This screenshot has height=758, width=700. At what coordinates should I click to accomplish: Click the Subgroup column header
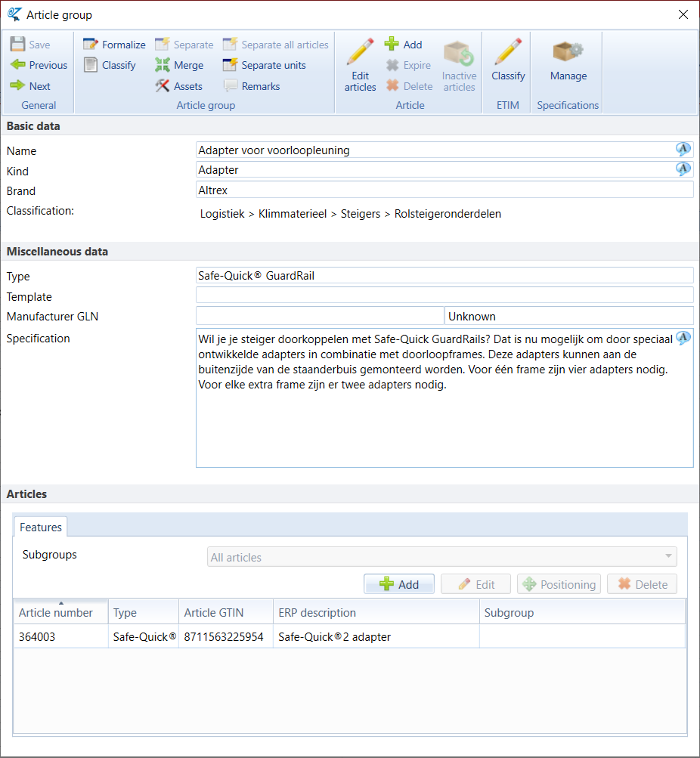pos(582,612)
